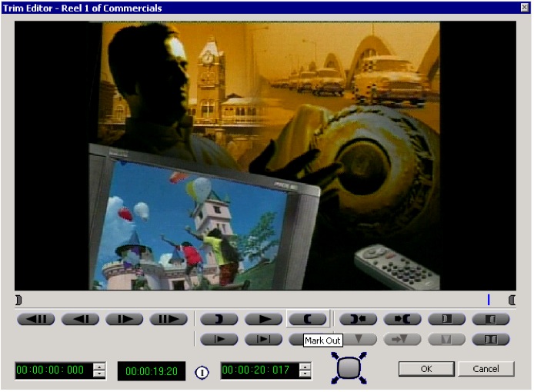Increase the in-time value with its up arrow
The height and width of the screenshot is (392, 534).
coord(99,367)
